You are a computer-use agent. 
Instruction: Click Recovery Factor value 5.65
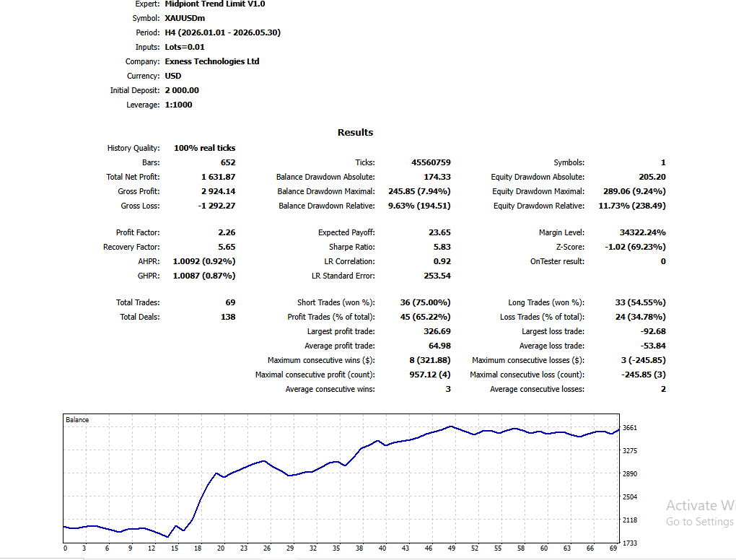tap(227, 247)
